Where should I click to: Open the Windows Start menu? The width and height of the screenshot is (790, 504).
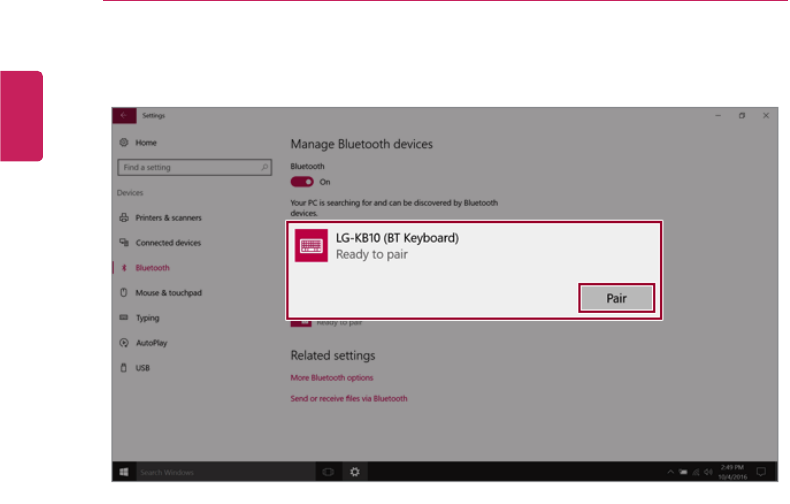[124, 472]
